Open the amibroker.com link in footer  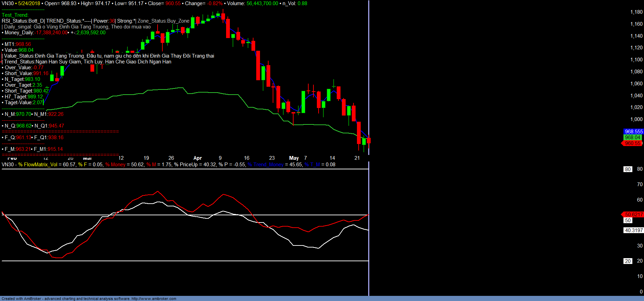154,299
